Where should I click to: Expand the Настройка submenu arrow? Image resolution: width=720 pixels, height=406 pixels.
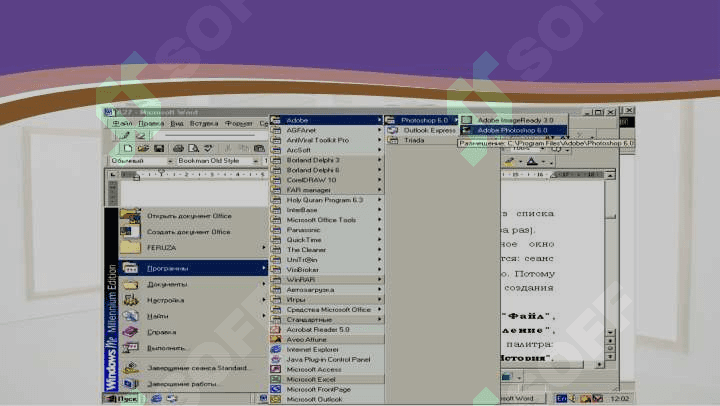(x=264, y=300)
